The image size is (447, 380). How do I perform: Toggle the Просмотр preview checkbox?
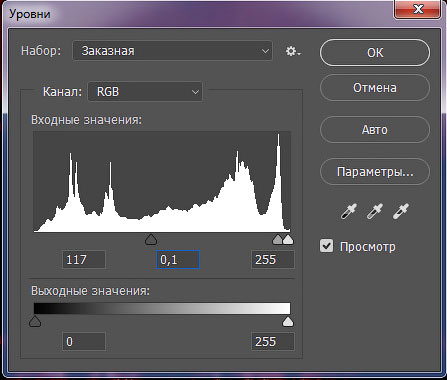click(x=326, y=246)
